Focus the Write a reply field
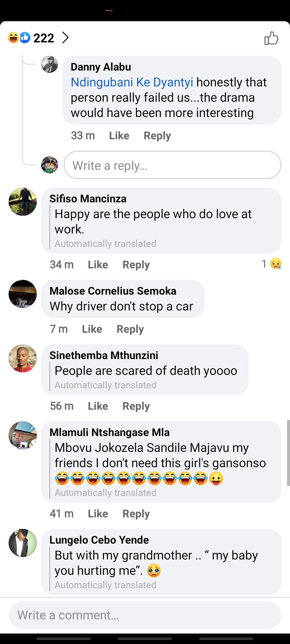The height and width of the screenshot is (644, 290). tap(172, 165)
